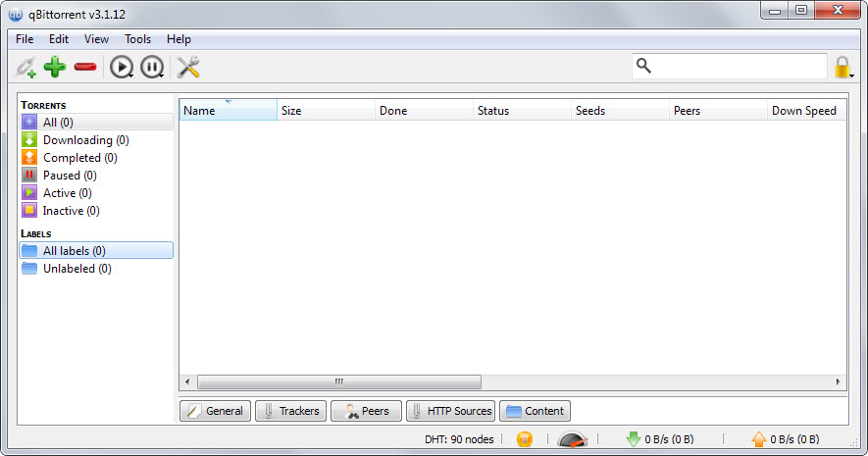This screenshot has width=868, height=456.
Task: Click the orange connection status icon
Action: coord(524,439)
